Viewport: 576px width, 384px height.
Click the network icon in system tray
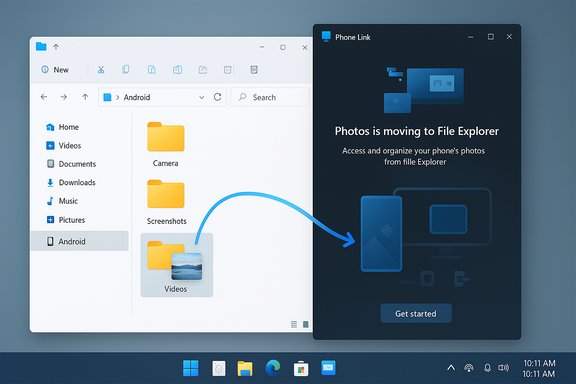click(469, 368)
